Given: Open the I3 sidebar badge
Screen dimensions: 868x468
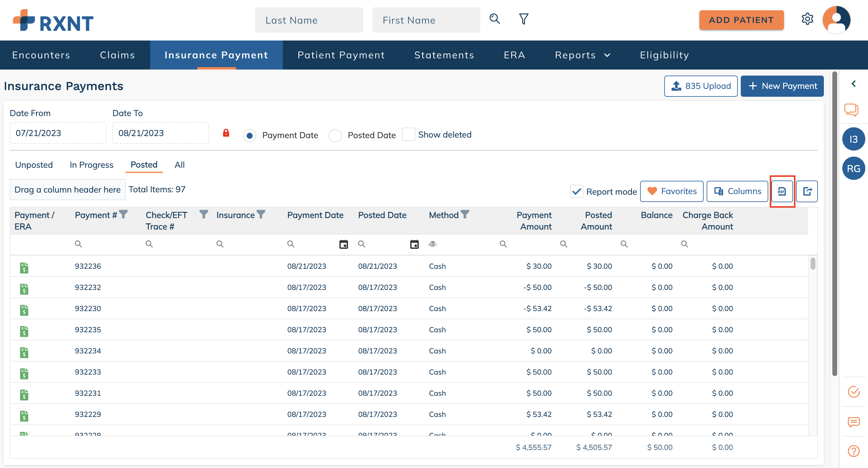Looking at the screenshot, I should pos(853,139).
